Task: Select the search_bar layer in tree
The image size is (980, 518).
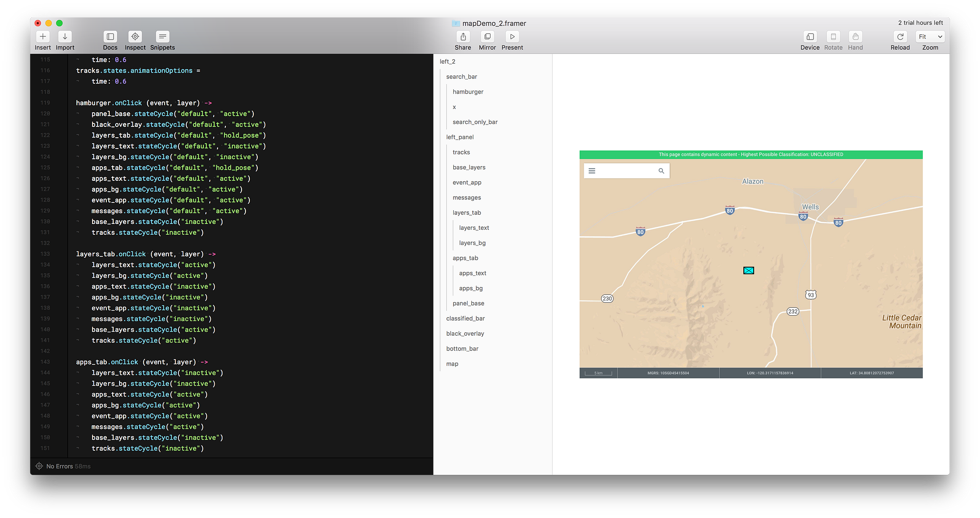Action: [461, 77]
